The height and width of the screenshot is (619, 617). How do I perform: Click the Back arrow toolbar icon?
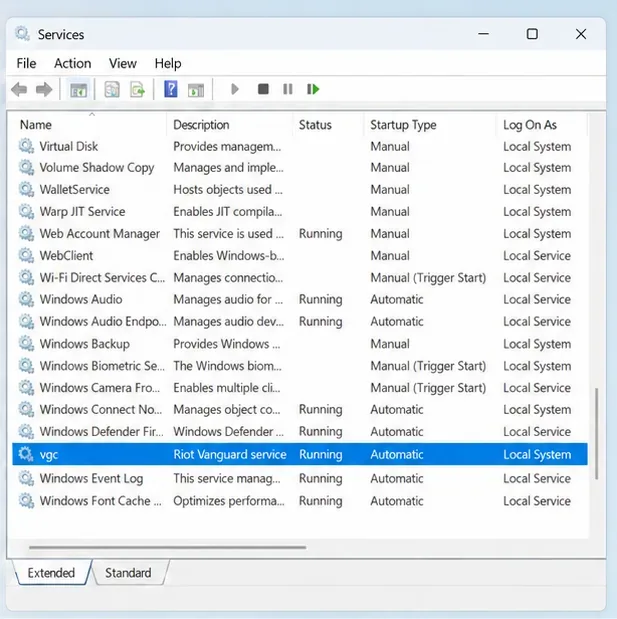19,90
